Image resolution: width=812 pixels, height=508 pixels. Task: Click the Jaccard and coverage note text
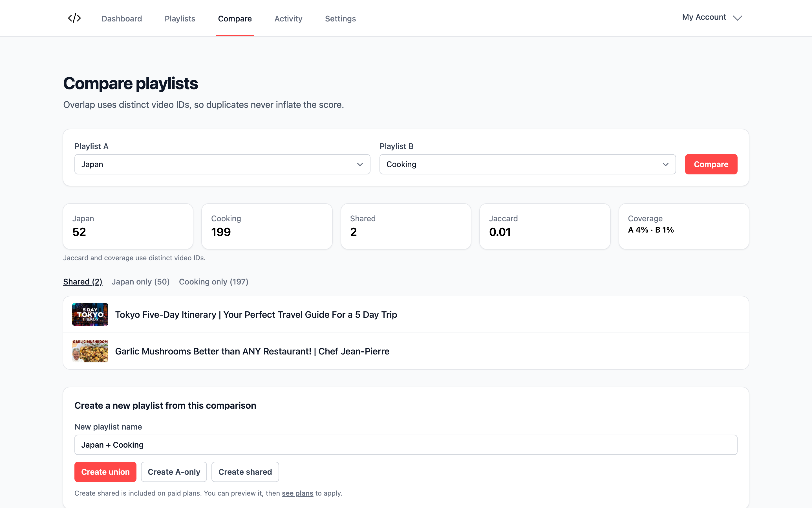pos(134,258)
